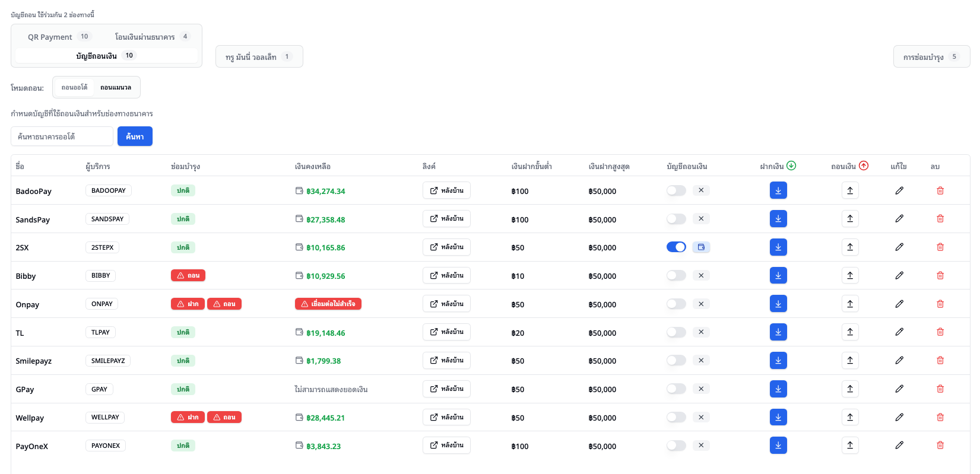Click the edit pencil for Smilepayz
This screenshot has width=980, height=474.
[899, 361]
